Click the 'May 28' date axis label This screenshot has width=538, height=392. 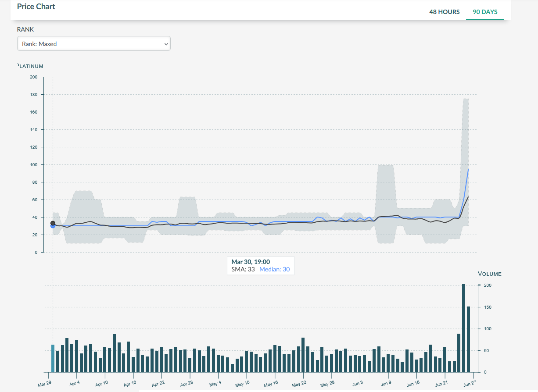click(x=327, y=385)
